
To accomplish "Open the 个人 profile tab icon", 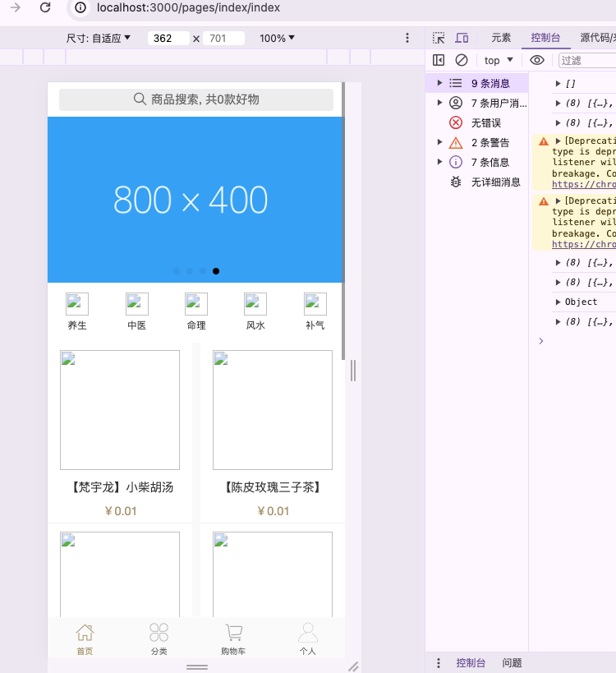I will click(x=307, y=632).
